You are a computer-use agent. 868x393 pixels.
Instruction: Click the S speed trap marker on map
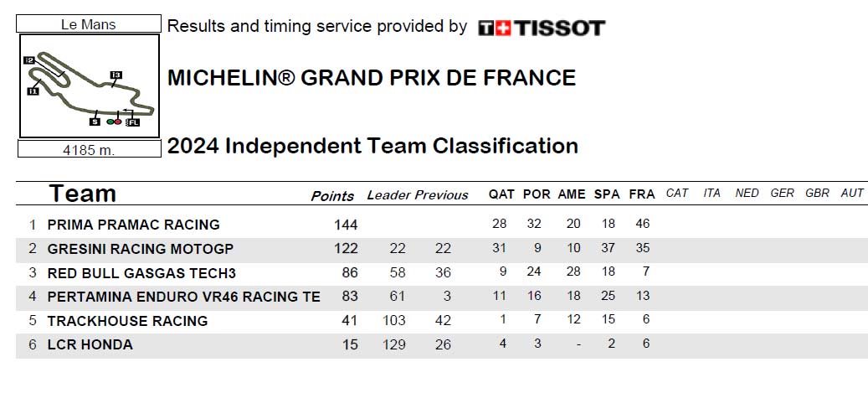point(95,122)
